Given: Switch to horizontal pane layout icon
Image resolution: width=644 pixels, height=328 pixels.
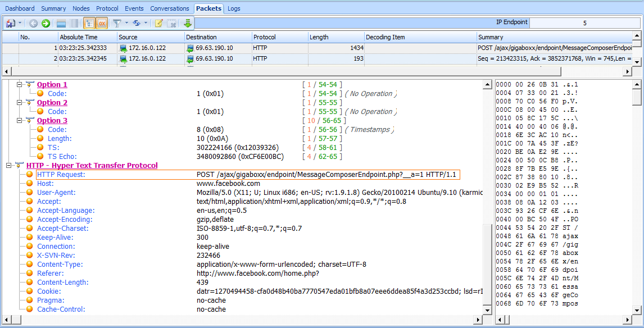Looking at the screenshot, I should point(62,24).
